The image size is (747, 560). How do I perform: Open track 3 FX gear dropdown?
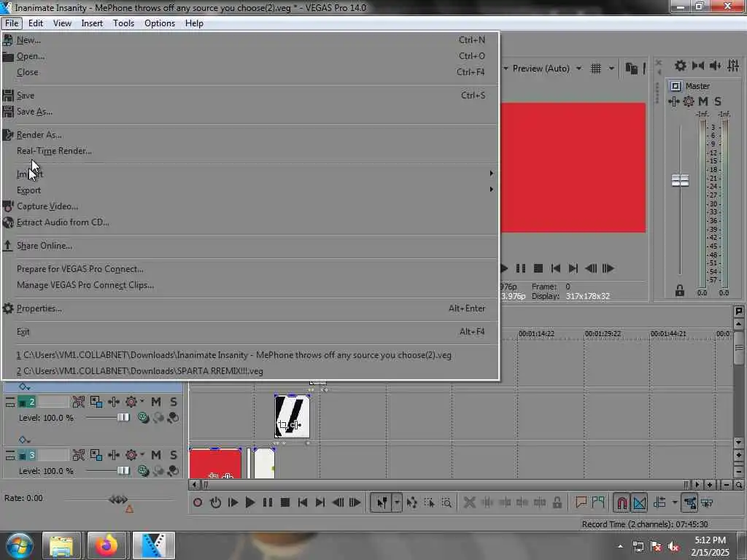[134, 455]
